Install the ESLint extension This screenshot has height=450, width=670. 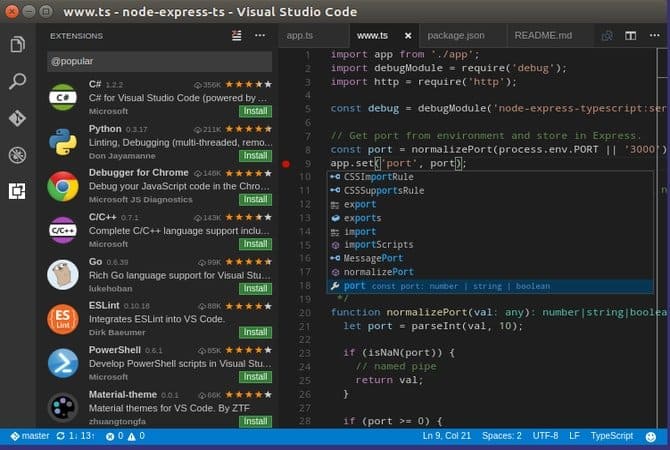pyautogui.click(x=256, y=332)
